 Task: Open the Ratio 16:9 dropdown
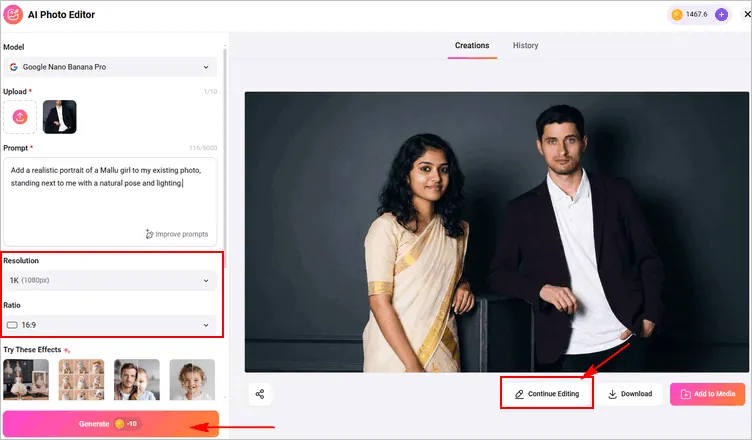pos(110,325)
